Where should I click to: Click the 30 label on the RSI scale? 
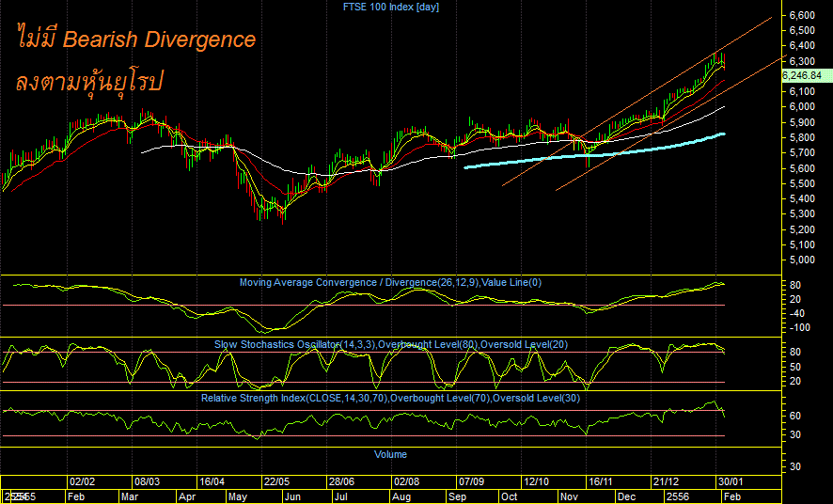[x=795, y=435]
